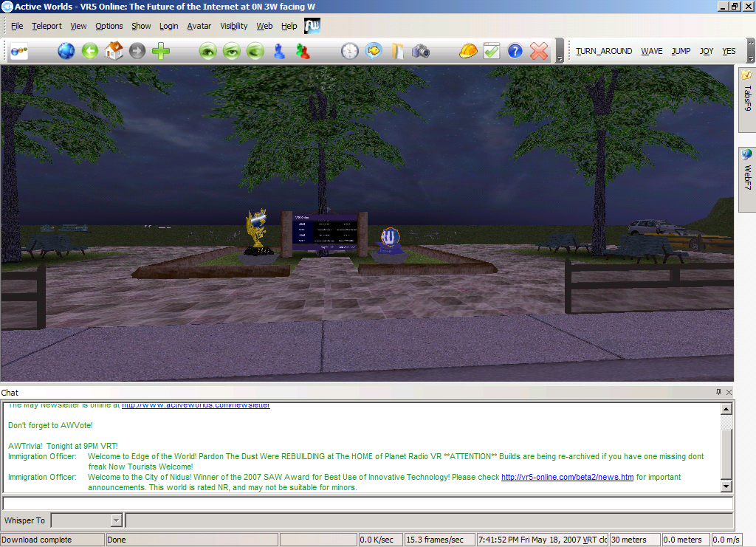
Task: Go back with the green arrow
Action: coord(89,51)
